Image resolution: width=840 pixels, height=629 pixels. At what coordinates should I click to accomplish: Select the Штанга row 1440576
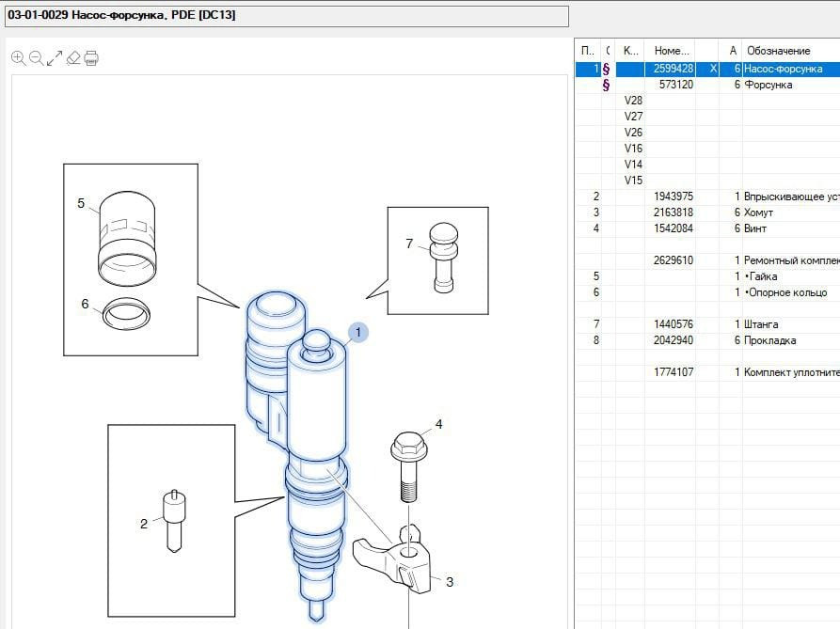[753, 324]
